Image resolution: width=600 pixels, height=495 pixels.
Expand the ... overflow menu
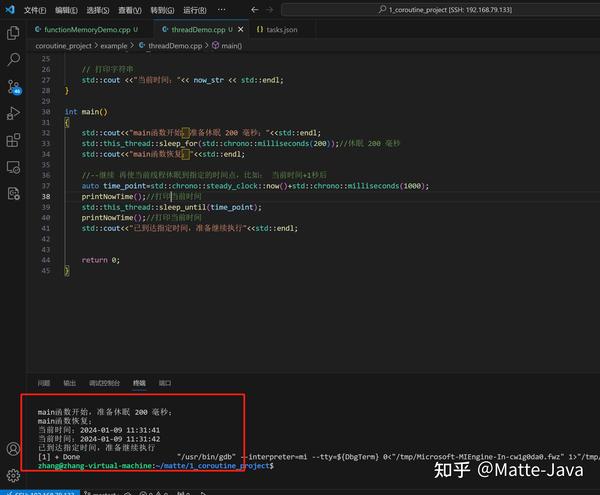(x=222, y=10)
